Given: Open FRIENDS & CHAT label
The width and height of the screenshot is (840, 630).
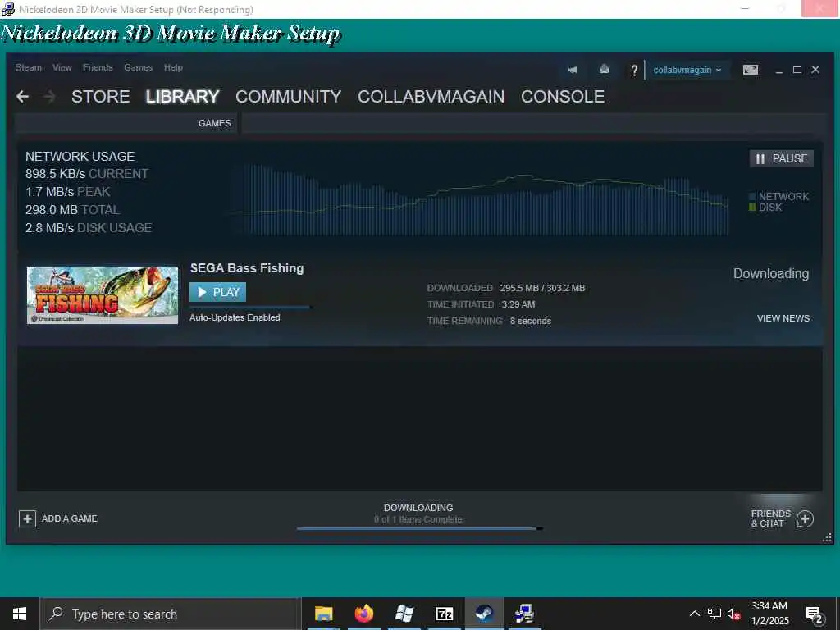Looking at the screenshot, I should [x=771, y=518].
